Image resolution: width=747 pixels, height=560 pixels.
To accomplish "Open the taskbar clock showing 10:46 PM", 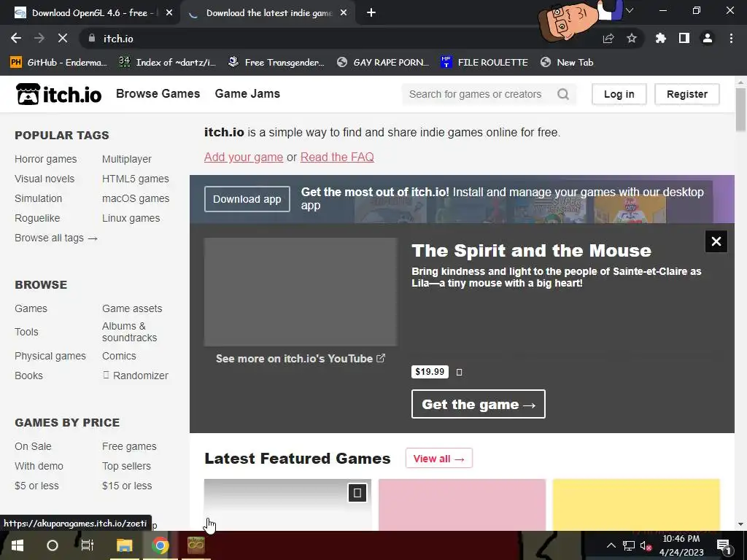I will [681, 545].
